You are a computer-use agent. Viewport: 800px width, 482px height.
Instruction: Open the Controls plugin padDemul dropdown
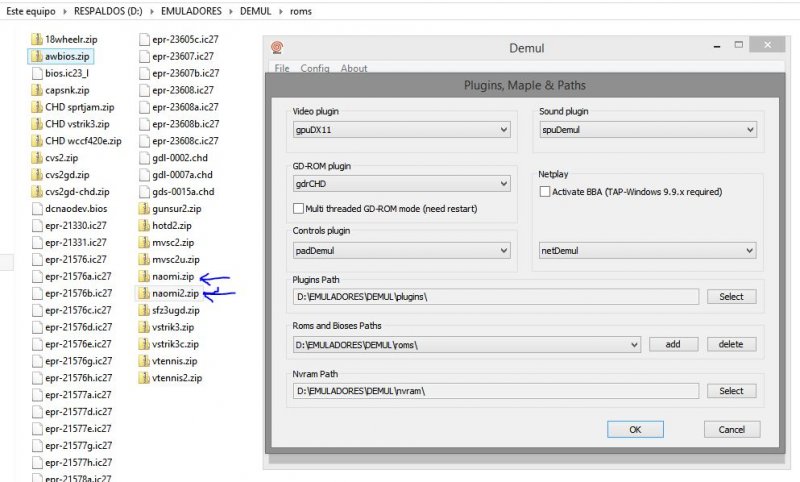(x=402, y=250)
